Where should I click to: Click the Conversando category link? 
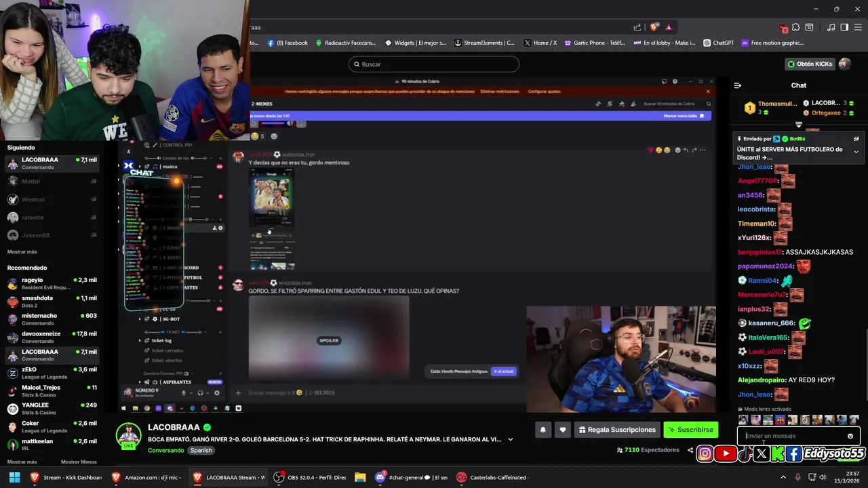(165, 451)
